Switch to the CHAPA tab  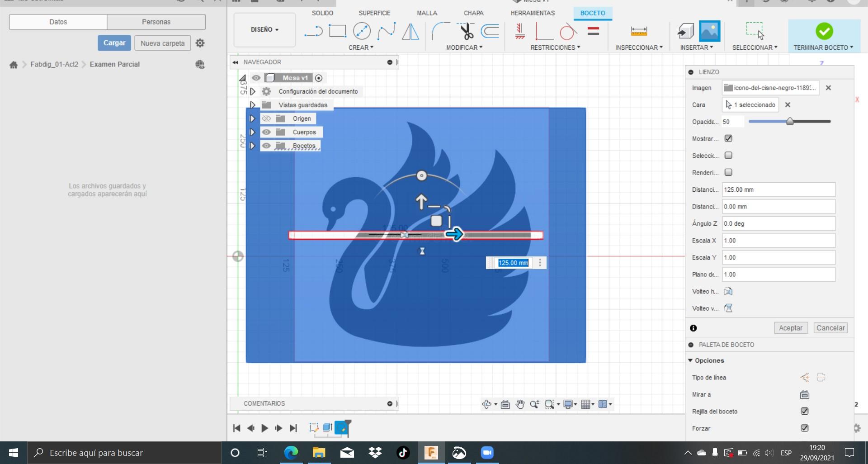click(473, 13)
